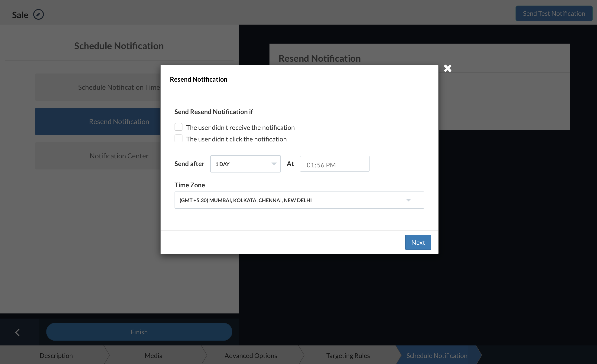Viewport: 597px width, 364px height.
Task: Click the Next button in the dialog
Action: click(x=418, y=242)
